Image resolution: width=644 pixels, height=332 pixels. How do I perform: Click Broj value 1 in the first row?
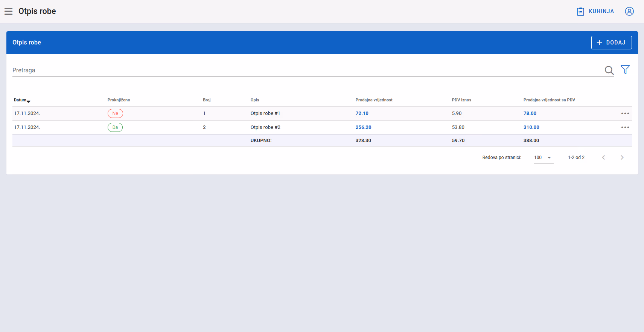click(204, 113)
